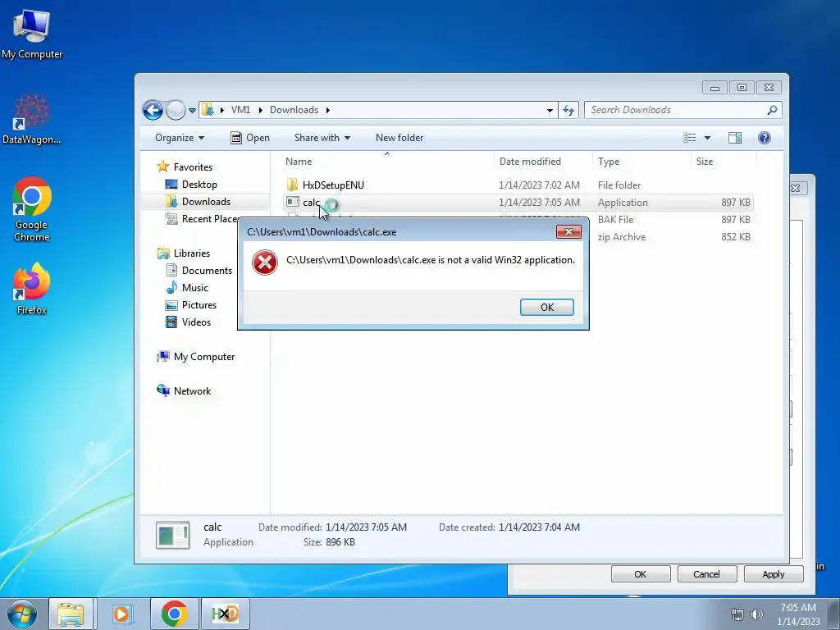The image size is (840, 630).
Task: Click the folder icon in address bar
Action: pos(208,110)
